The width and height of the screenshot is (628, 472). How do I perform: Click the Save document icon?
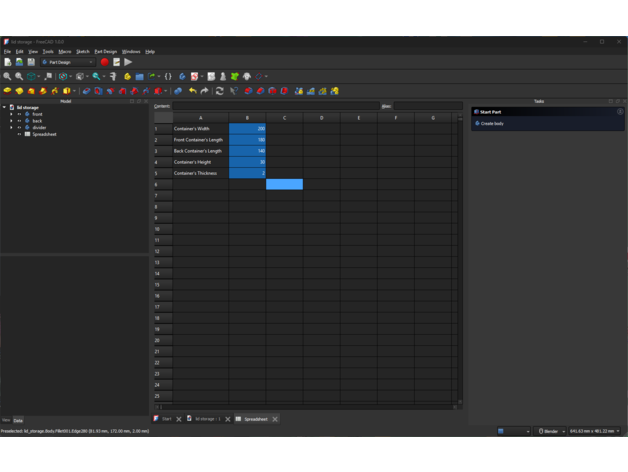[31, 62]
